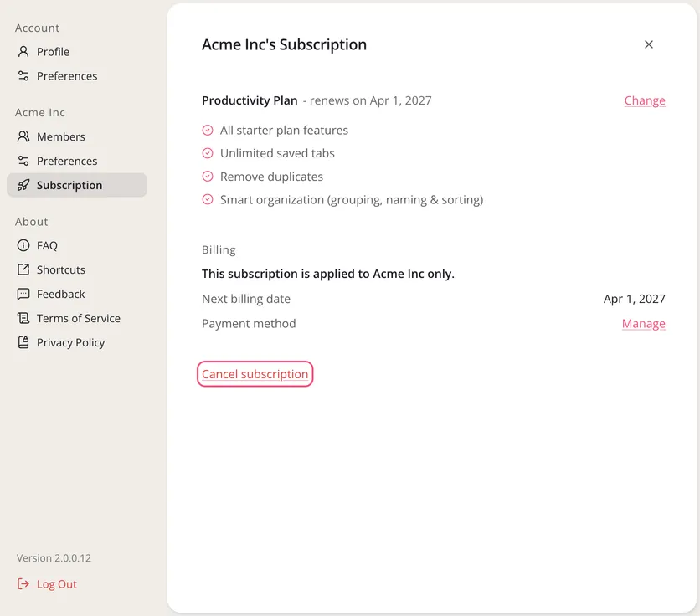The height and width of the screenshot is (616, 700).
Task: Click the Members people icon
Action: (23, 136)
